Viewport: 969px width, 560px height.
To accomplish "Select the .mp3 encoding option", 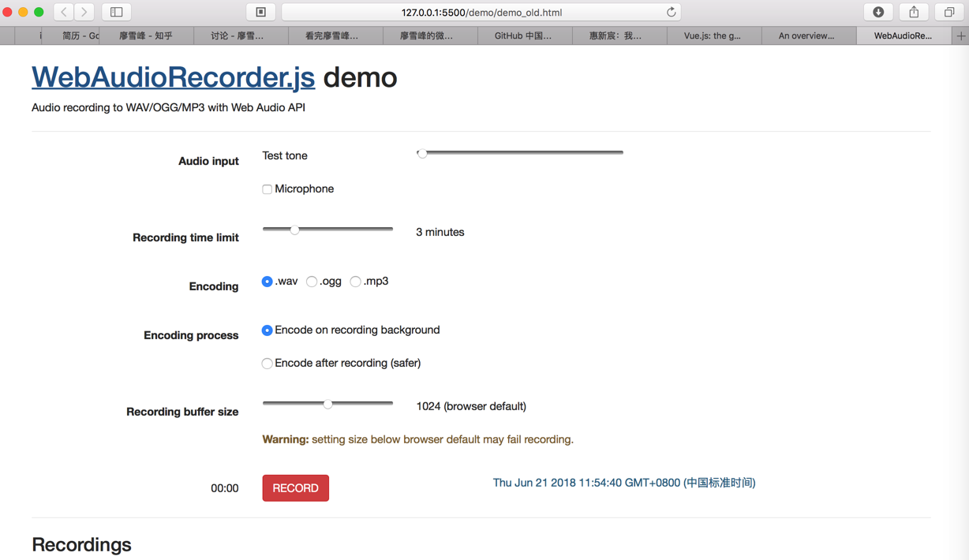I will [355, 282].
